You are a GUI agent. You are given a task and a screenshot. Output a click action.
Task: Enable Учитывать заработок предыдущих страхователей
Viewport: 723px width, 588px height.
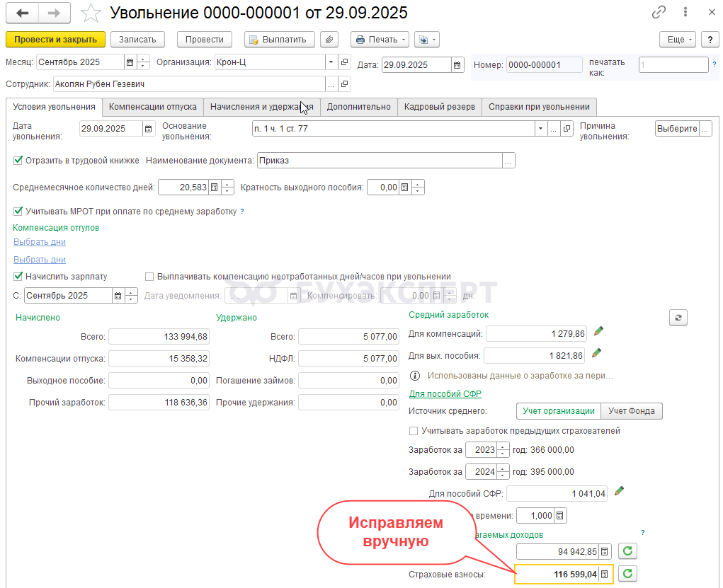pos(414,430)
